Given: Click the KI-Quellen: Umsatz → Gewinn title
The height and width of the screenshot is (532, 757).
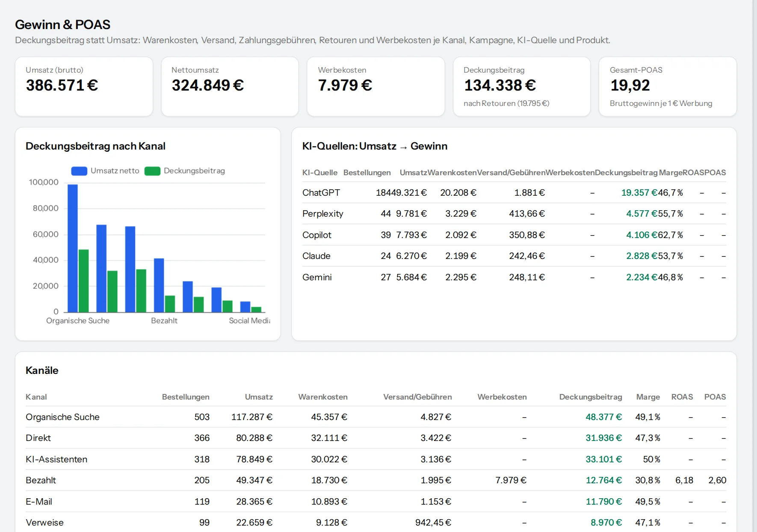Looking at the screenshot, I should [375, 146].
